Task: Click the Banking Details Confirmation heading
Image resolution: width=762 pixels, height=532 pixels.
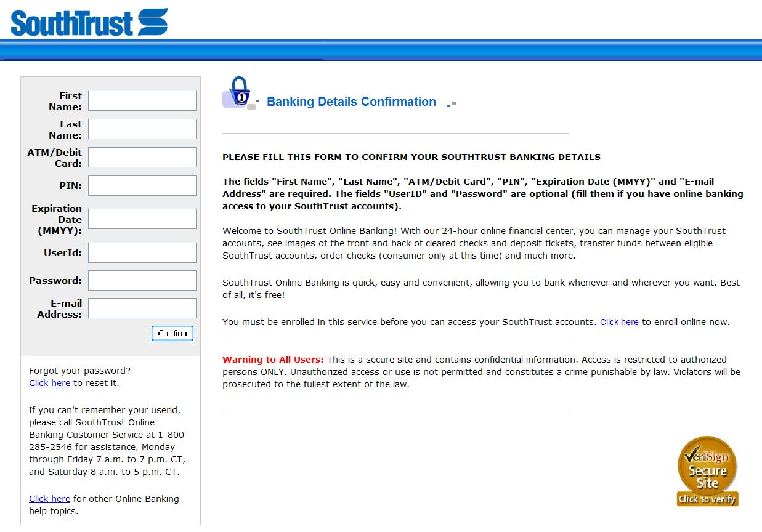Action: point(351,102)
